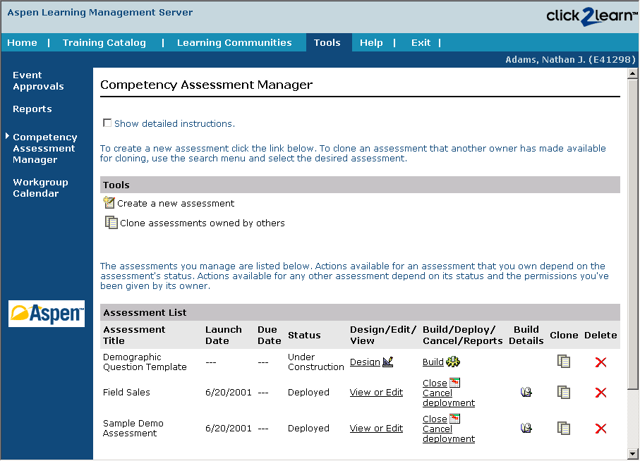This screenshot has height=461, width=640.
Task: Enable Show detailed instructions checkbox
Action: [x=107, y=123]
